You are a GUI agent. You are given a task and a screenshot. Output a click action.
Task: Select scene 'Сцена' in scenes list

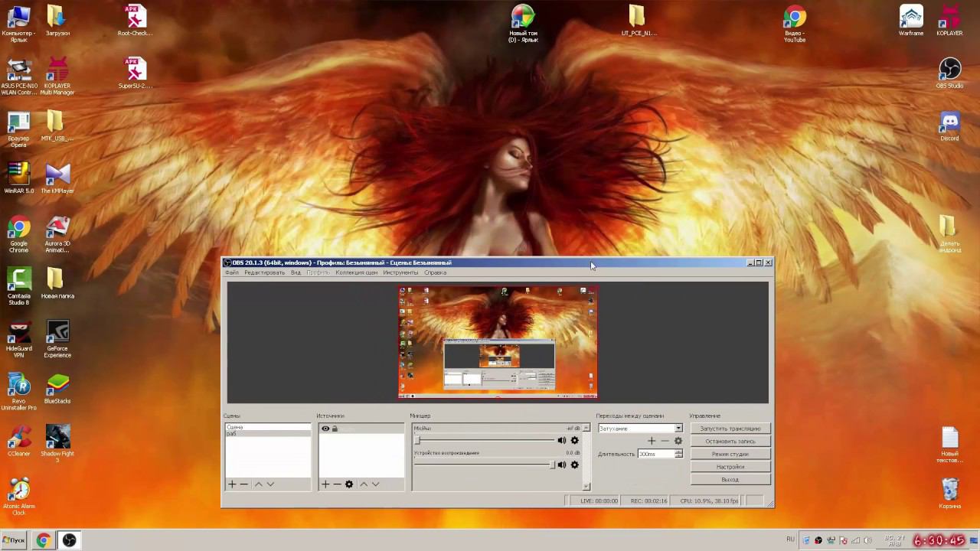click(268, 427)
